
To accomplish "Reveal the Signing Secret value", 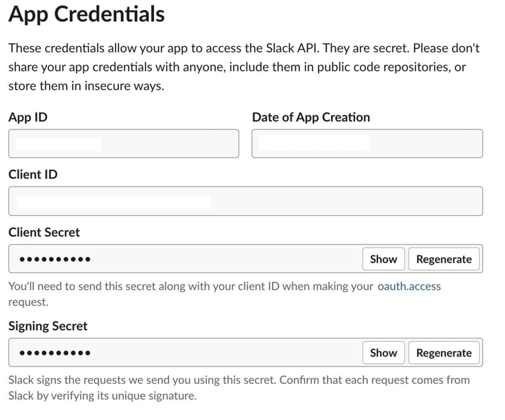I will click(x=383, y=353).
